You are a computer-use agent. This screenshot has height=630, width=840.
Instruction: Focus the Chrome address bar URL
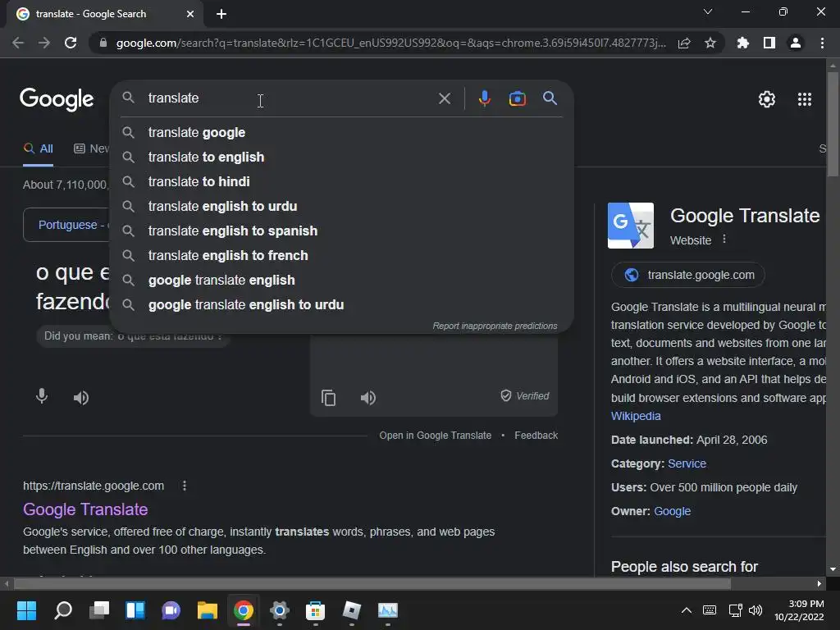coord(391,43)
